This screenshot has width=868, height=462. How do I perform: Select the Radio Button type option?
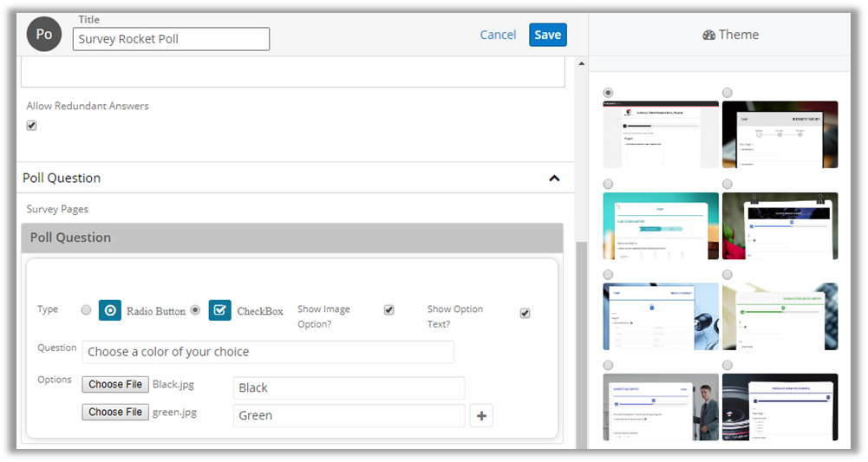86,310
